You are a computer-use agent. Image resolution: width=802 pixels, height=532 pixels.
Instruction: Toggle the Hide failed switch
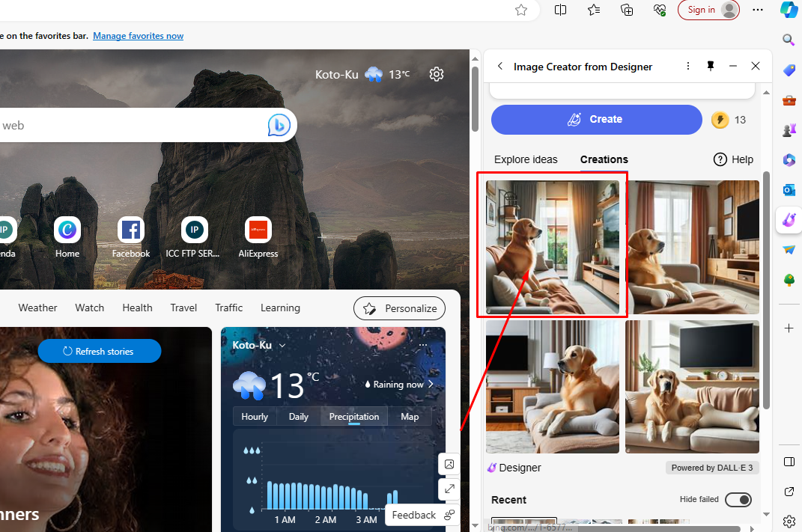click(738, 499)
